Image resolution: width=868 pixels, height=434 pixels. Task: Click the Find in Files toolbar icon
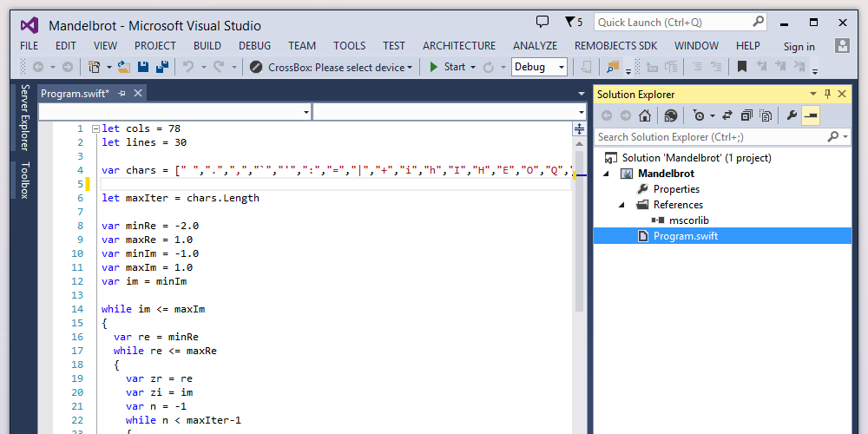614,67
